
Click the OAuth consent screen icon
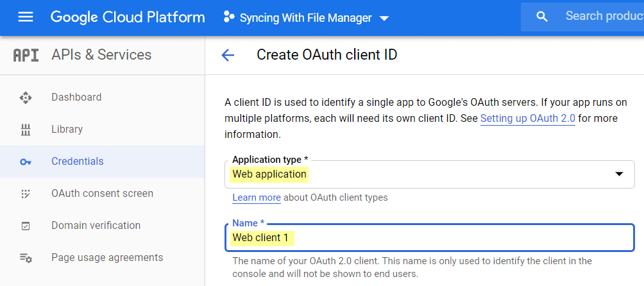click(x=26, y=194)
